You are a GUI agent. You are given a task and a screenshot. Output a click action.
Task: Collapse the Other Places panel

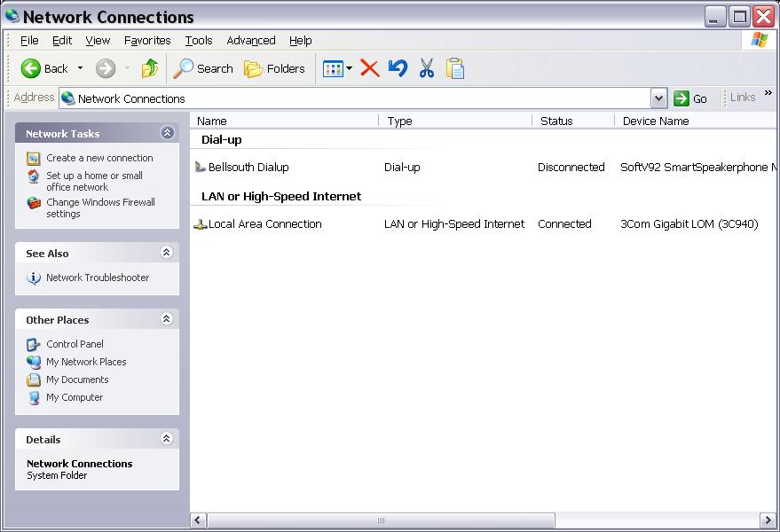167,319
